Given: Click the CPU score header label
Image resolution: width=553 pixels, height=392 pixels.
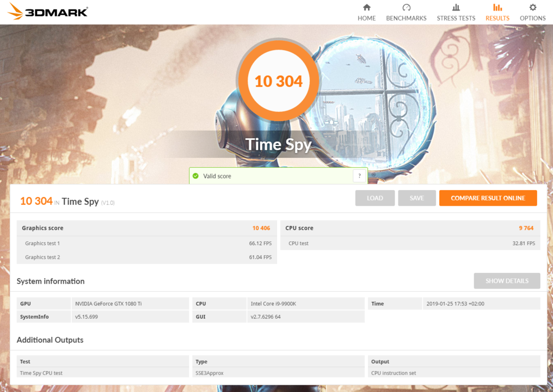Looking at the screenshot, I should tap(299, 228).
